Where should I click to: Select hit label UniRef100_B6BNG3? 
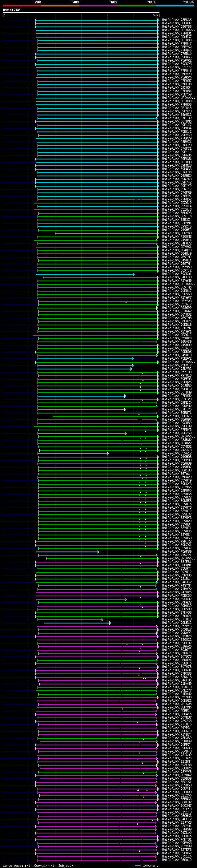pyautogui.click(x=176, y=799)
